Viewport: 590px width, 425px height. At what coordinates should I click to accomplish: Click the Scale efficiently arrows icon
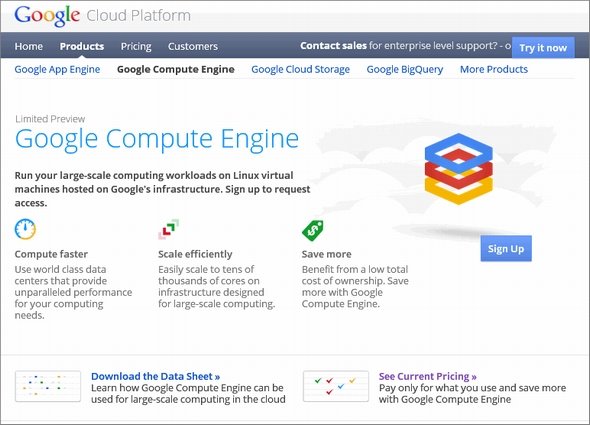(169, 229)
